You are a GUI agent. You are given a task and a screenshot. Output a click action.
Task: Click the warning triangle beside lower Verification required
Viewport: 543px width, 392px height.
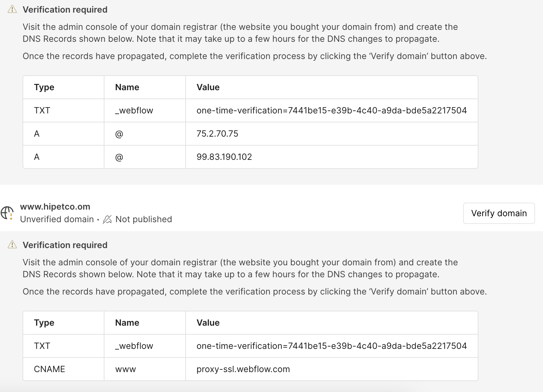coord(12,244)
